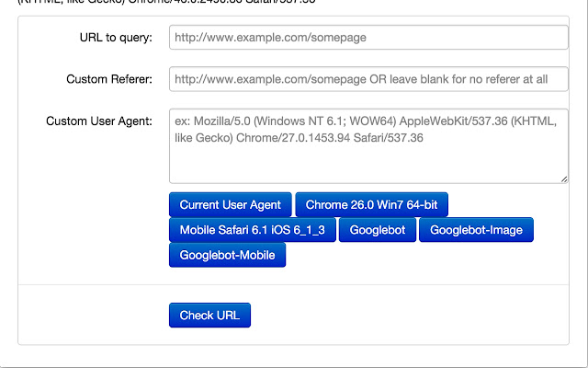The height and width of the screenshot is (368, 588).
Task: Select the Current User Agent preset button
Action: tap(231, 204)
